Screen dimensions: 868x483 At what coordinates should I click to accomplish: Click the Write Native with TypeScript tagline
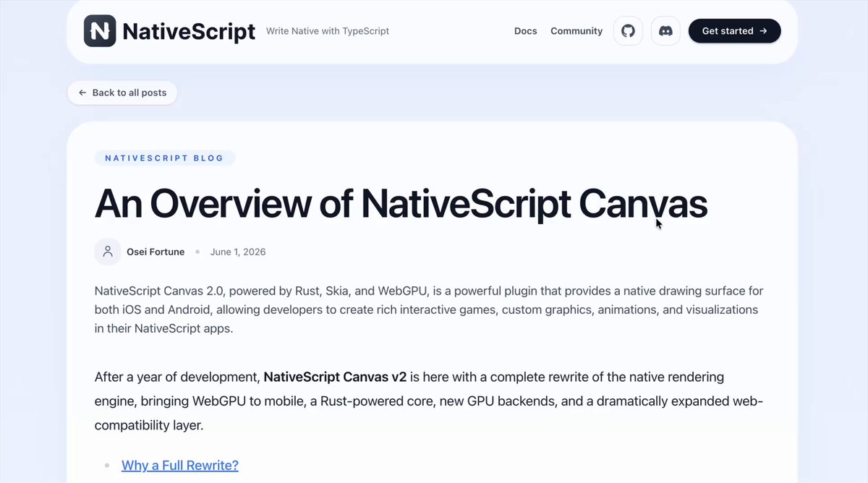tap(328, 31)
